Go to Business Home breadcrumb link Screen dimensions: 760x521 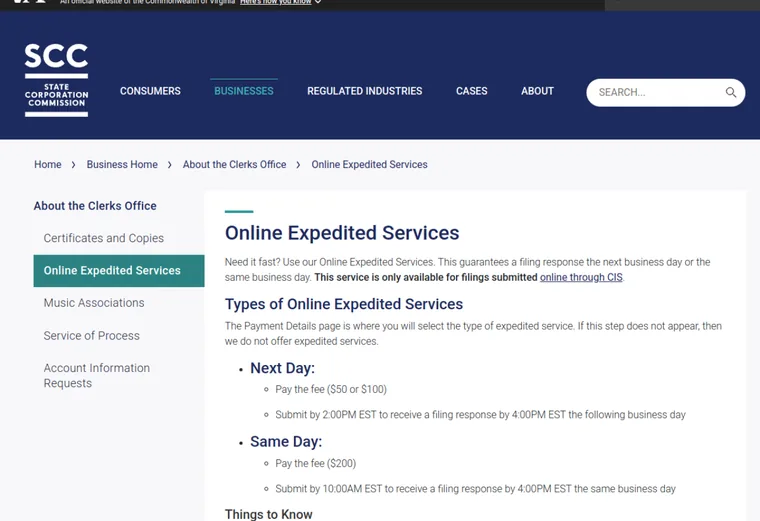(x=122, y=164)
